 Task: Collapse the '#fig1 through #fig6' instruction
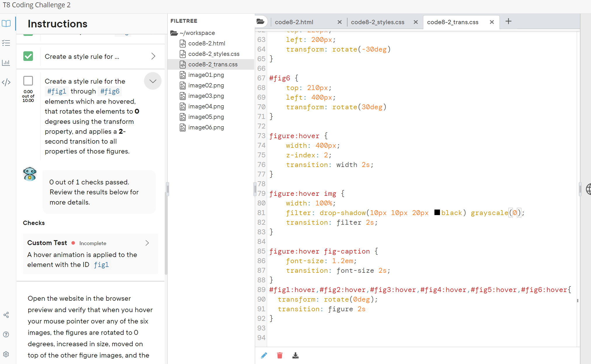(152, 81)
